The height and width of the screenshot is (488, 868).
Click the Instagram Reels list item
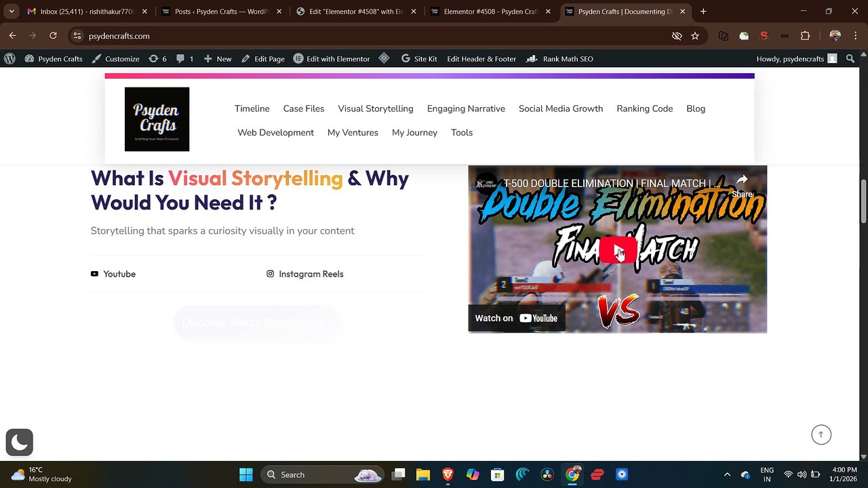point(305,274)
